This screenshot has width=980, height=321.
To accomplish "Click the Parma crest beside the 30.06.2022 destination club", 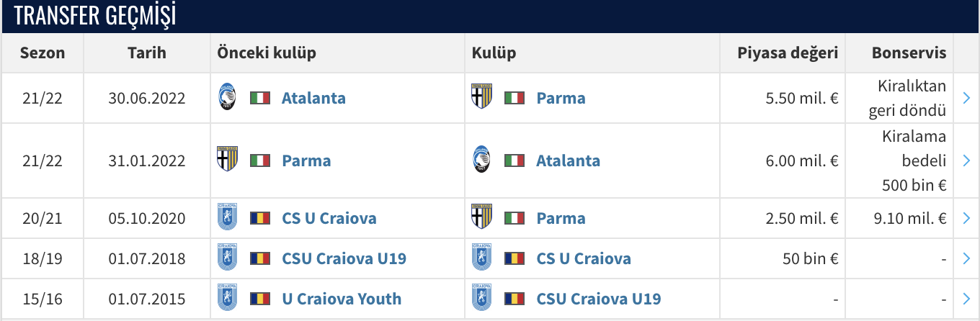I will pos(481,97).
